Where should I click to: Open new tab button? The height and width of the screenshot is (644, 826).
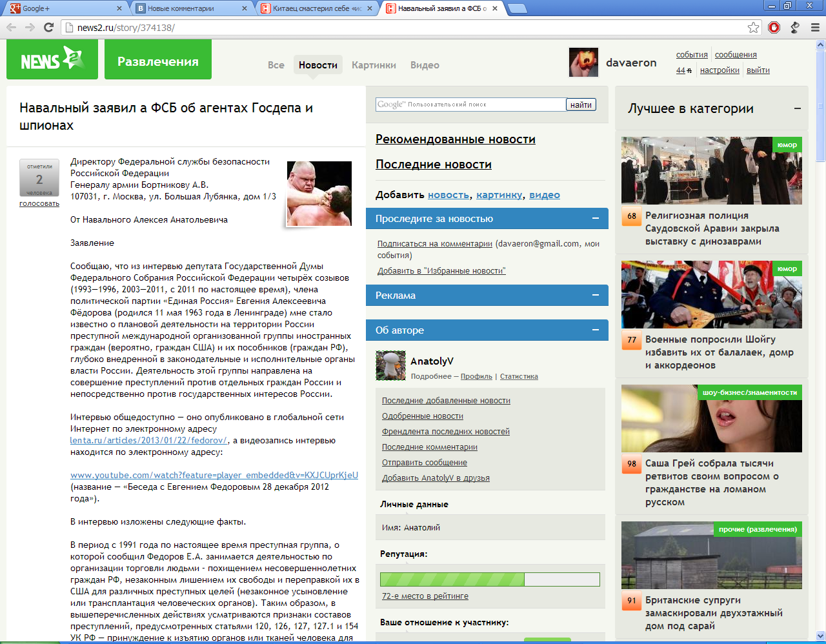point(518,8)
